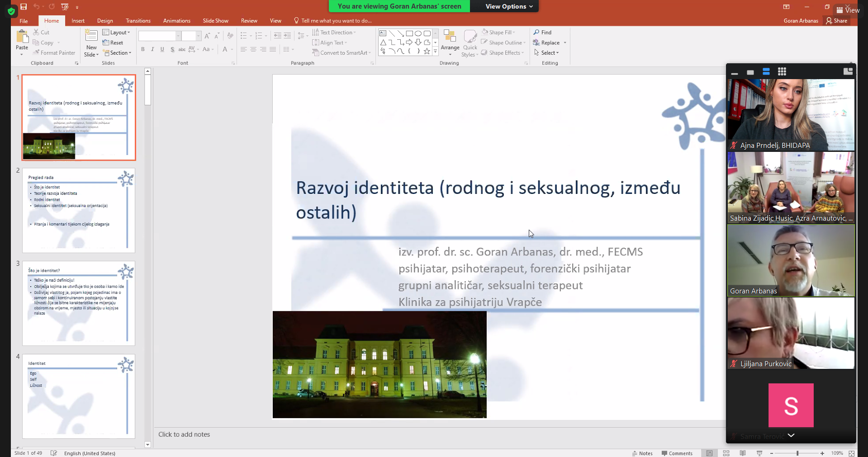Toggle Bold formatting in Font group

point(143,49)
